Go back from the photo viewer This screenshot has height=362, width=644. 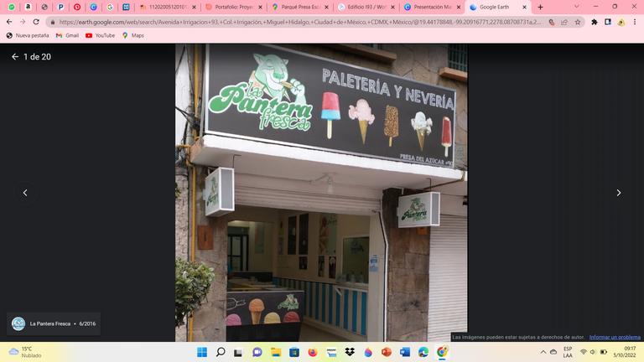(15, 57)
